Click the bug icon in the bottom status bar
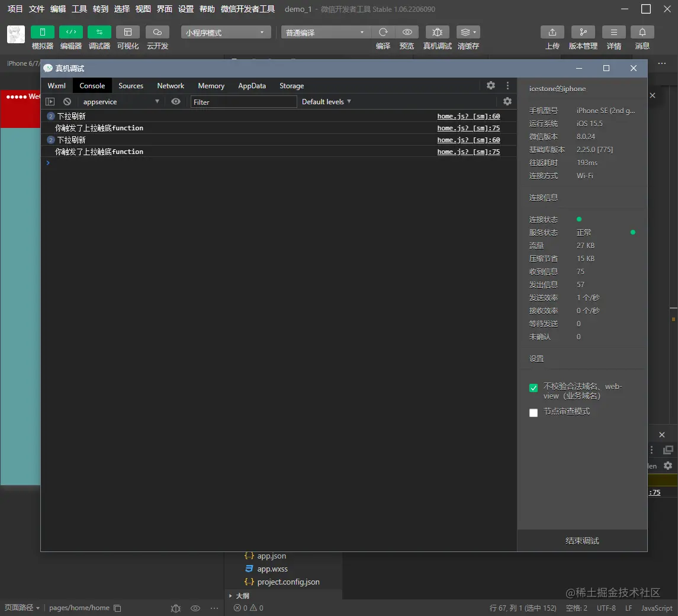Viewport: 678px width, 616px height. [175, 608]
